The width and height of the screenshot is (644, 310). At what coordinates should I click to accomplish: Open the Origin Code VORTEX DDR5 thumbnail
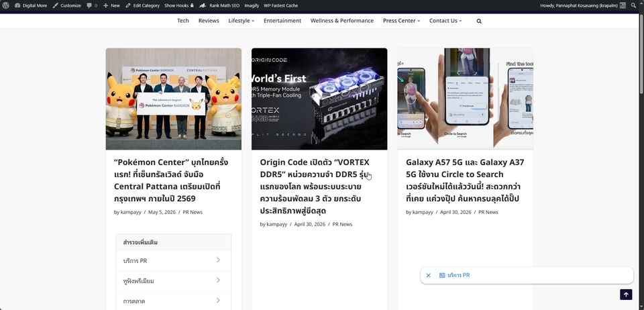[319, 99]
